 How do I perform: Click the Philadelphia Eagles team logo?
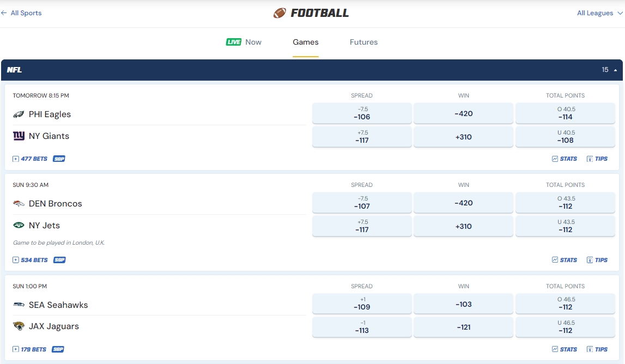point(19,114)
